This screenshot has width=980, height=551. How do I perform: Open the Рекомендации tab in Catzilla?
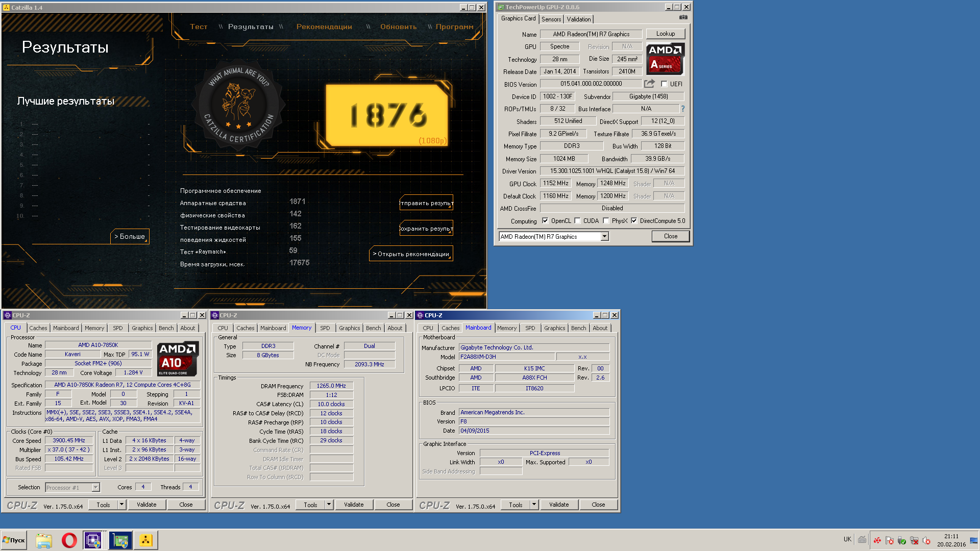(324, 27)
